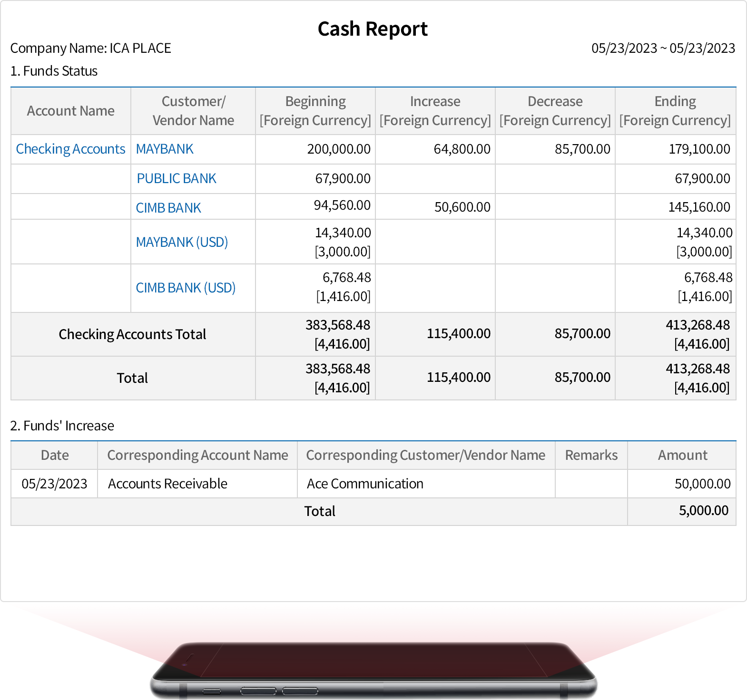Open the PUBLIC BANK link
The height and width of the screenshot is (700, 747).
tap(176, 178)
